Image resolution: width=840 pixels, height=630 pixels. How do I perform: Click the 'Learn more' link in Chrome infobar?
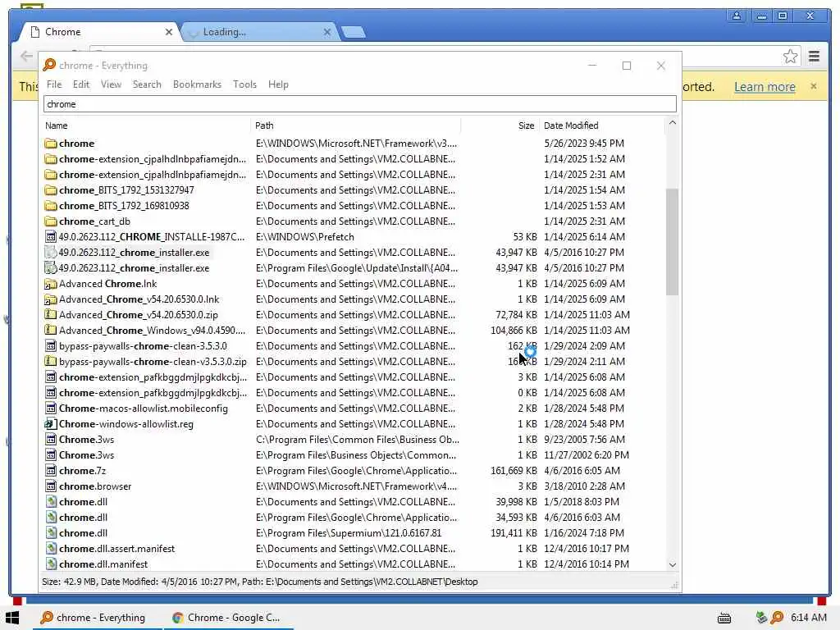(x=765, y=87)
